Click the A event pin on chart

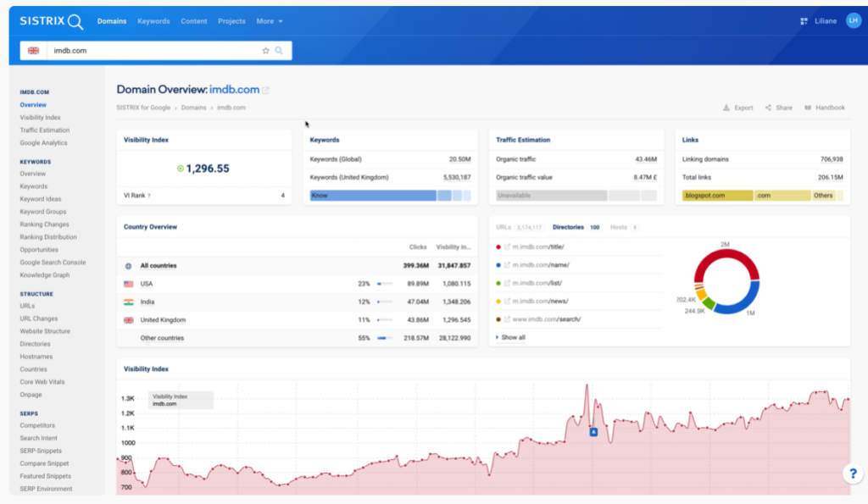593,432
